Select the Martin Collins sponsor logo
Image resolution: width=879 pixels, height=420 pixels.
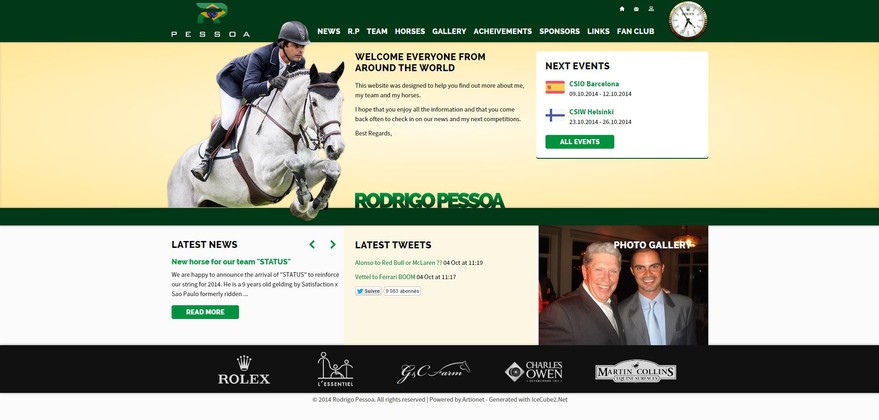(x=635, y=371)
